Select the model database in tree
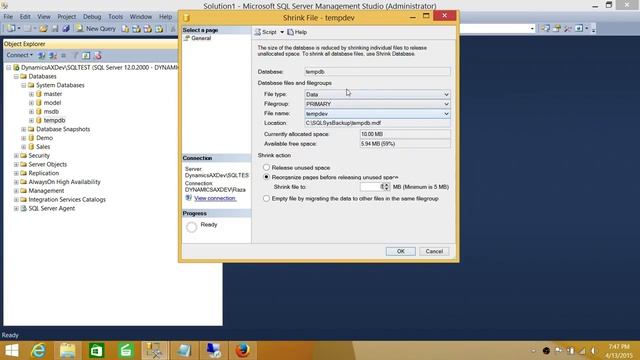The image size is (640, 360). (52, 103)
